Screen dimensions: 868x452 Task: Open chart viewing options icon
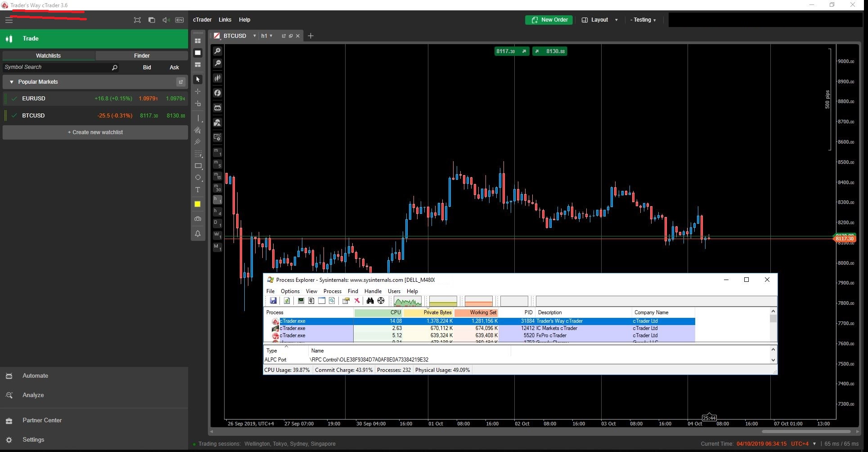pos(217,137)
